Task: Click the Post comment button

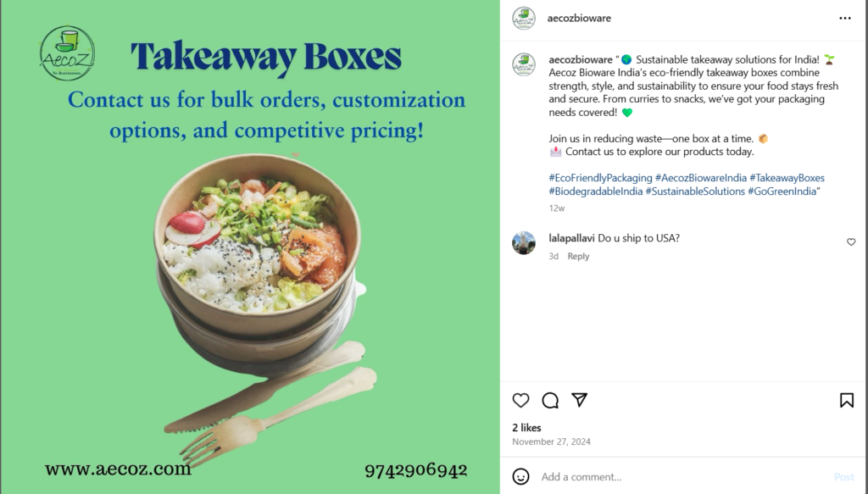Action: point(843,476)
